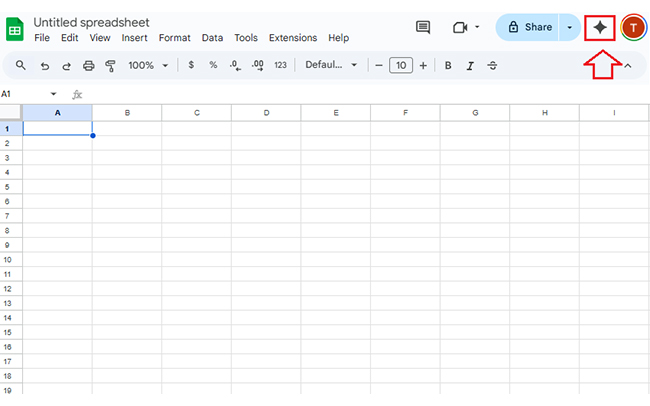Open the Insert menu
Screen dimensions: 650x406
(x=134, y=38)
